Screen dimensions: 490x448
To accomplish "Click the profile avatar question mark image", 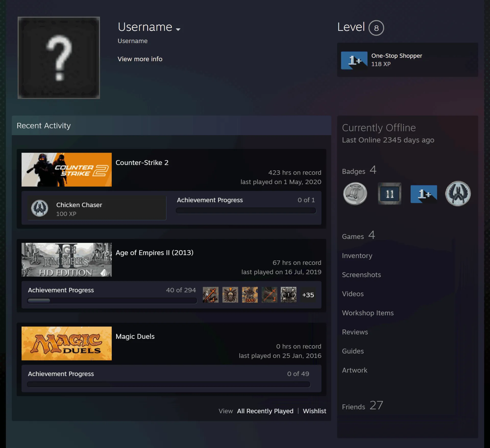I will click(59, 58).
